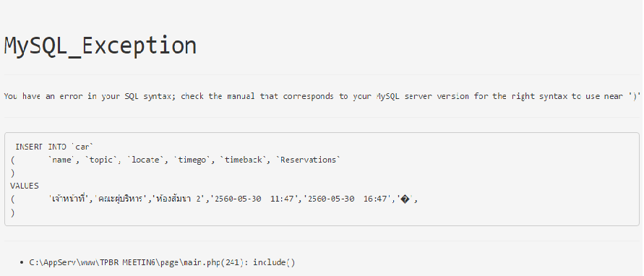The width and height of the screenshot is (644, 276).
Task: Click the MySQL_Exception heading
Action: pyautogui.click(x=100, y=46)
